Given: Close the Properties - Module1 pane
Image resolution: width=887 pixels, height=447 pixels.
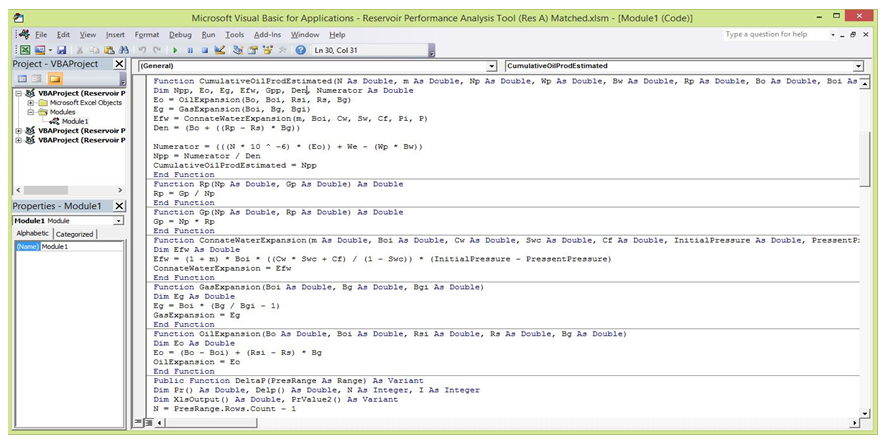Looking at the screenshot, I should (119, 206).
